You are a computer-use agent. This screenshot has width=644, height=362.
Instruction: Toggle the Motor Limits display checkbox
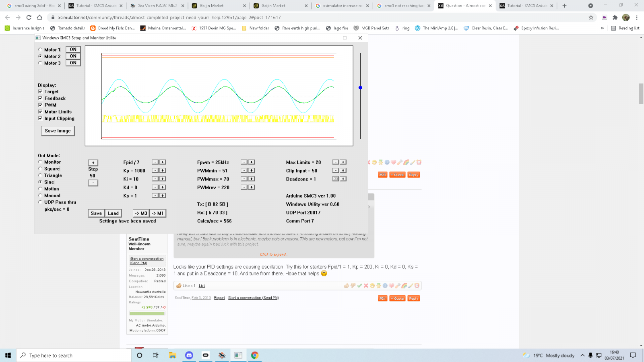pos(40,112)
